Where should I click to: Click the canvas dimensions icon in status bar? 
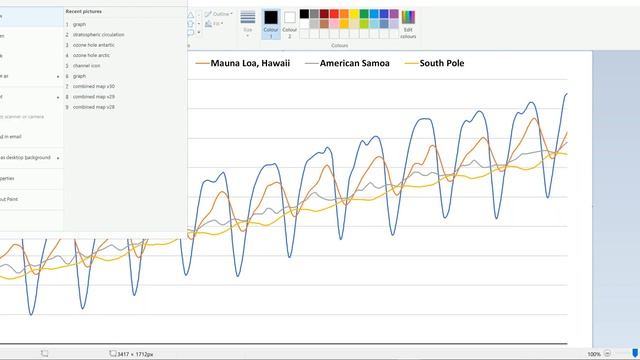point(113,353)
